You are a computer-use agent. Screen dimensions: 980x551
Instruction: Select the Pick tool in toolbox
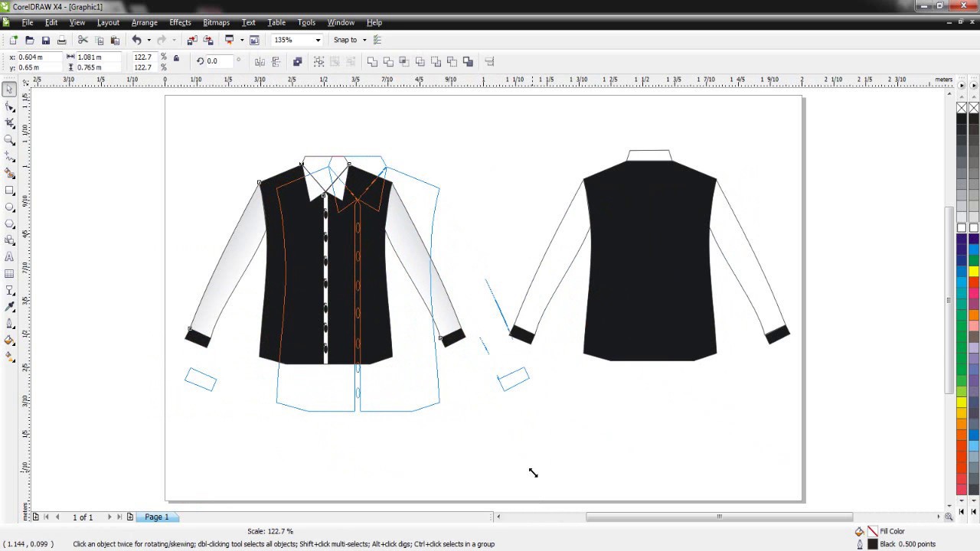point(9,90)
